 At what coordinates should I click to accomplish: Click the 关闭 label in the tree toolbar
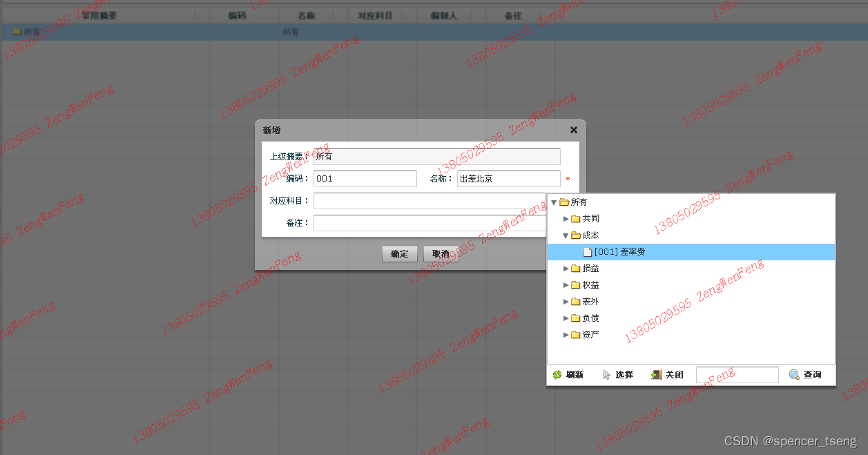(674, 375)
